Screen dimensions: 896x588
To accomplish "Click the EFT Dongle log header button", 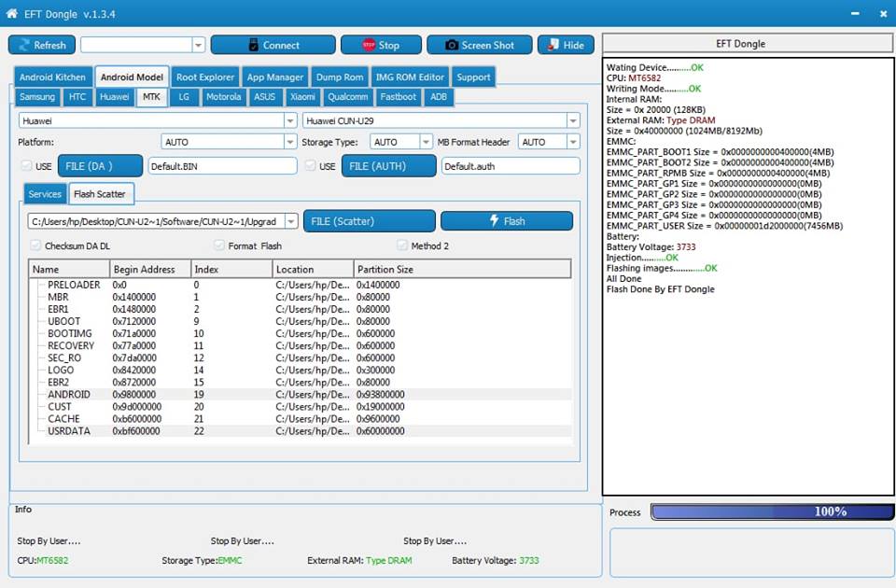I will click(748, 44).
